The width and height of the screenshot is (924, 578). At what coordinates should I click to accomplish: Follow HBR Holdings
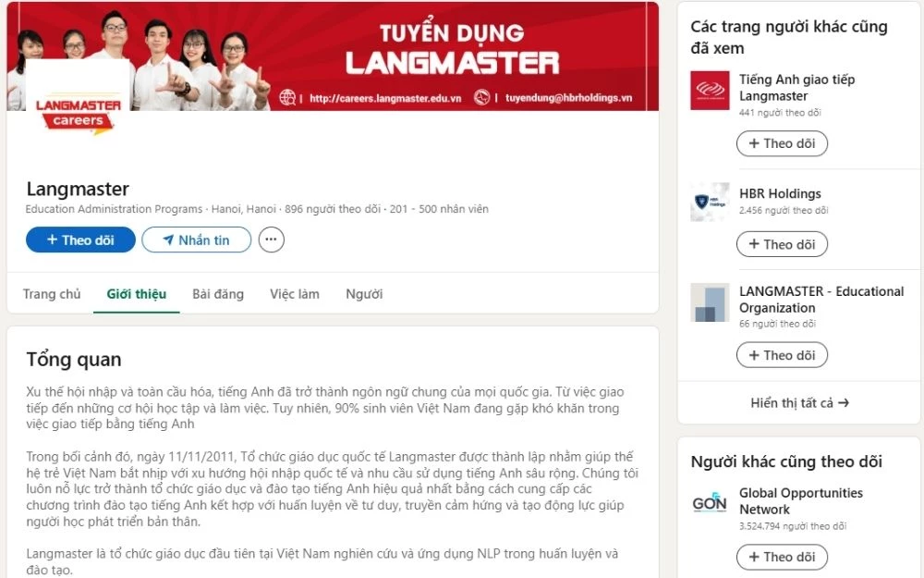[782, 244]
